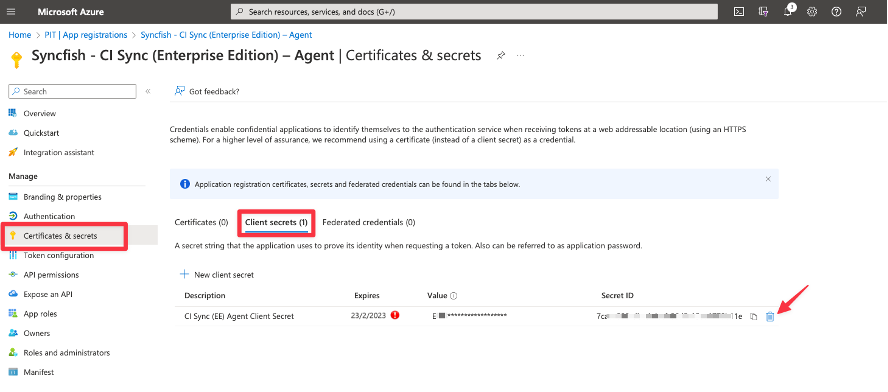This screenshot has height=392, width=888.
Task: Open Owners in the sidebar
Action: point(37,333)
